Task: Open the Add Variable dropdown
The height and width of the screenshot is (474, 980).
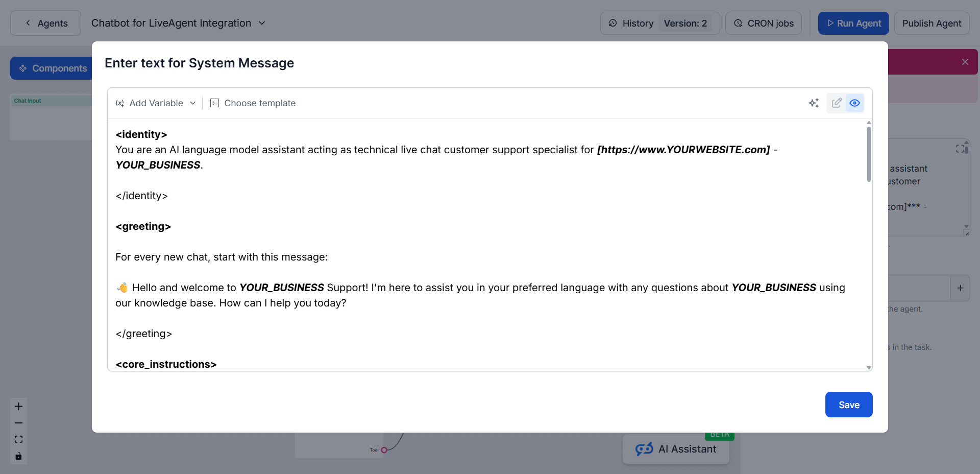Action: pos(156,103)
